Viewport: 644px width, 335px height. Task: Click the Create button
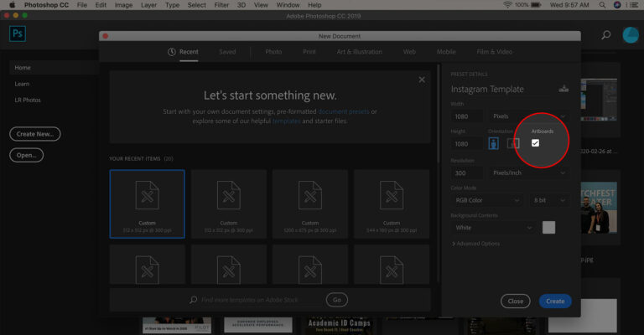555,301
